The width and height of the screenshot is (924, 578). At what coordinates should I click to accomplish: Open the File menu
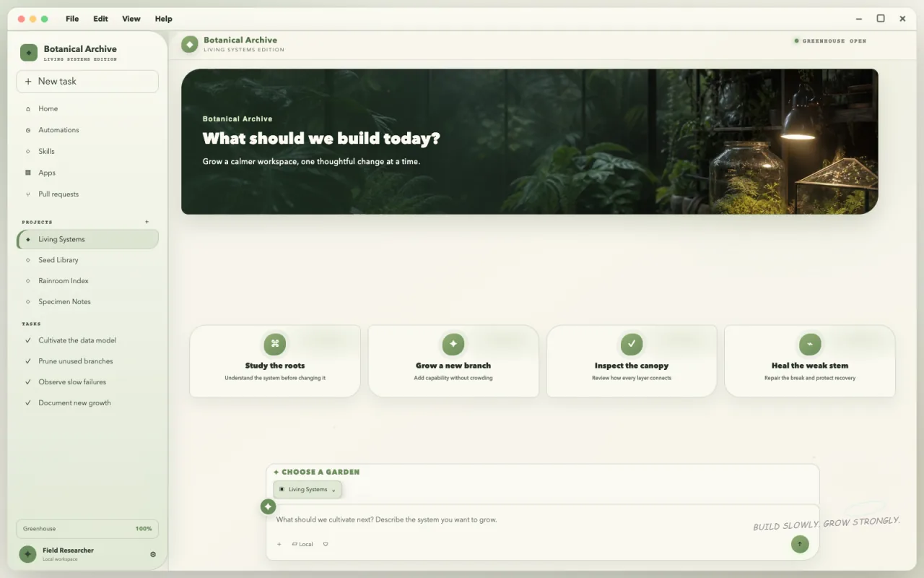point(72,19)
